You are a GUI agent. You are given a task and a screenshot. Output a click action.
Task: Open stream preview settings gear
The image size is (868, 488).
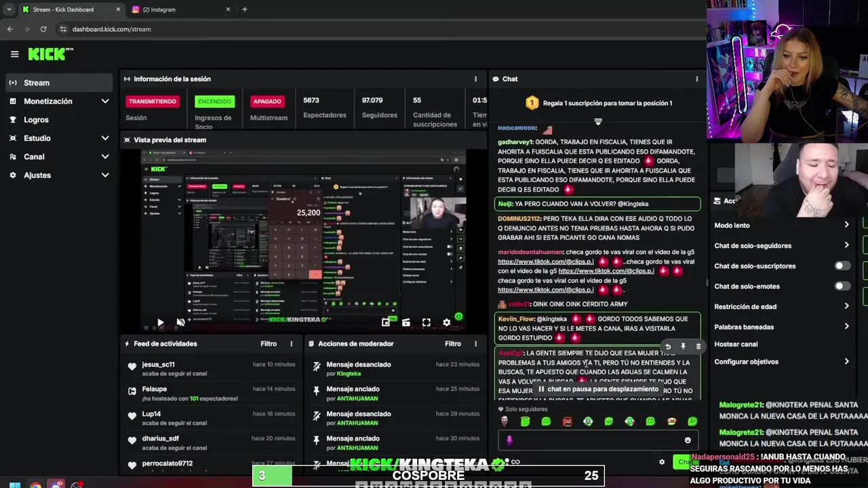[x=446, y=323]
